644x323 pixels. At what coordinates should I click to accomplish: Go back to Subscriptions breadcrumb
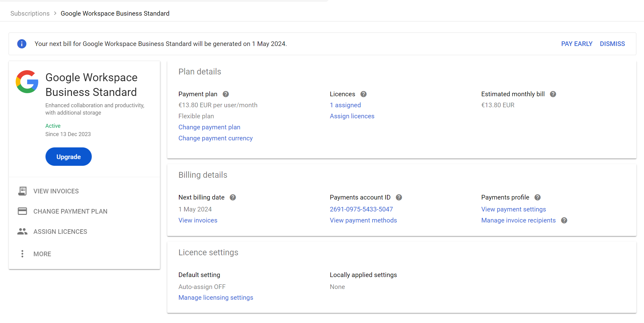click(30, 13)
